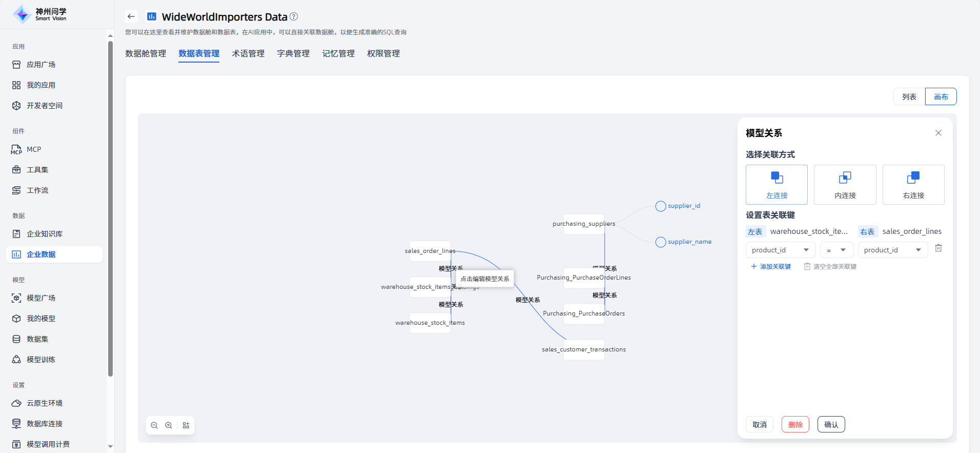980x453 pixels.
Task: Click the zoom in canvas icon
Action: [x=169, y=425]
